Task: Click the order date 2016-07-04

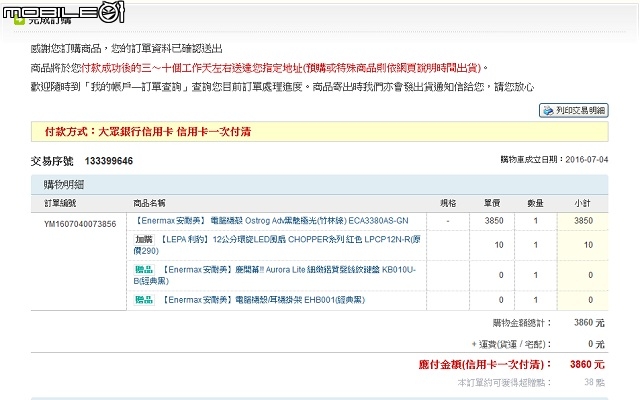Action: click(587, 160)
